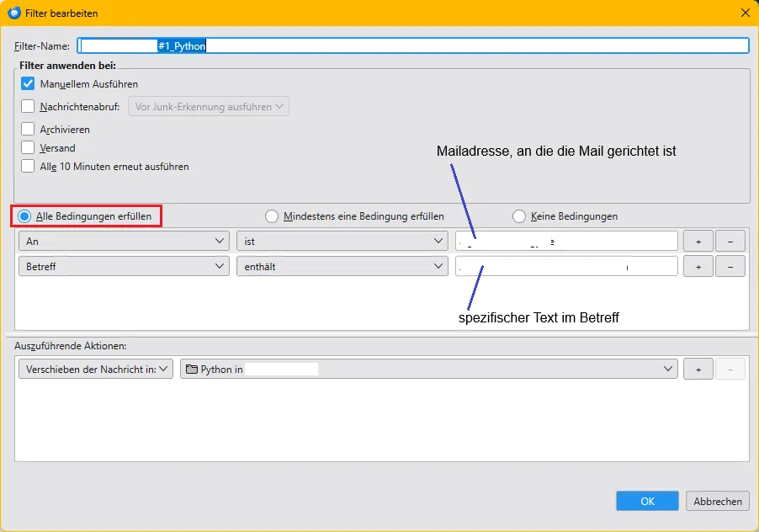Uncheck Manuellem Ausführen checkbox
Image resolution: width=759 pixels, height=532 pixels.
(x=28, y=83)
